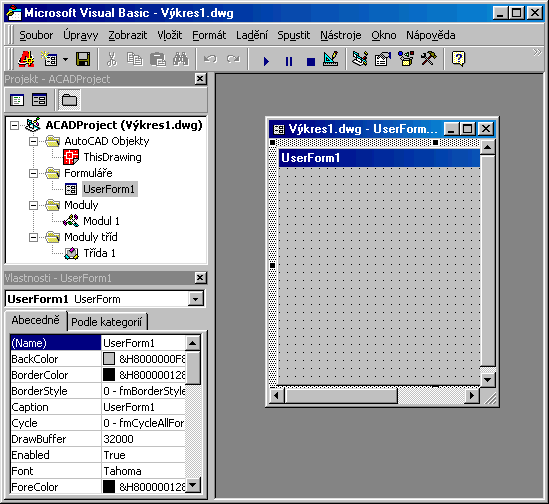Screen dimensions: 549x504
Task: Close the Vlastnosti - UserForm1 panel
Action: coord(200,278)
